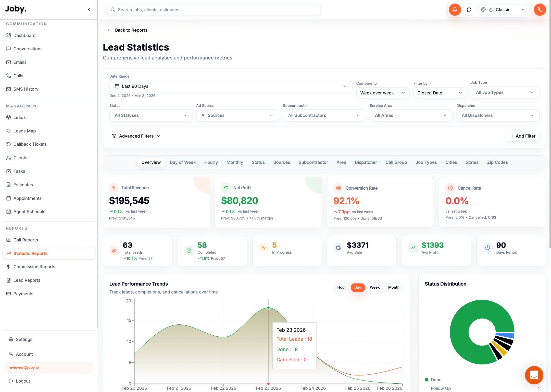Open Dashboard from the sidebar
The height and width of the screenshot is (392, 551).
pyautogui.click(x=48, y=35)
